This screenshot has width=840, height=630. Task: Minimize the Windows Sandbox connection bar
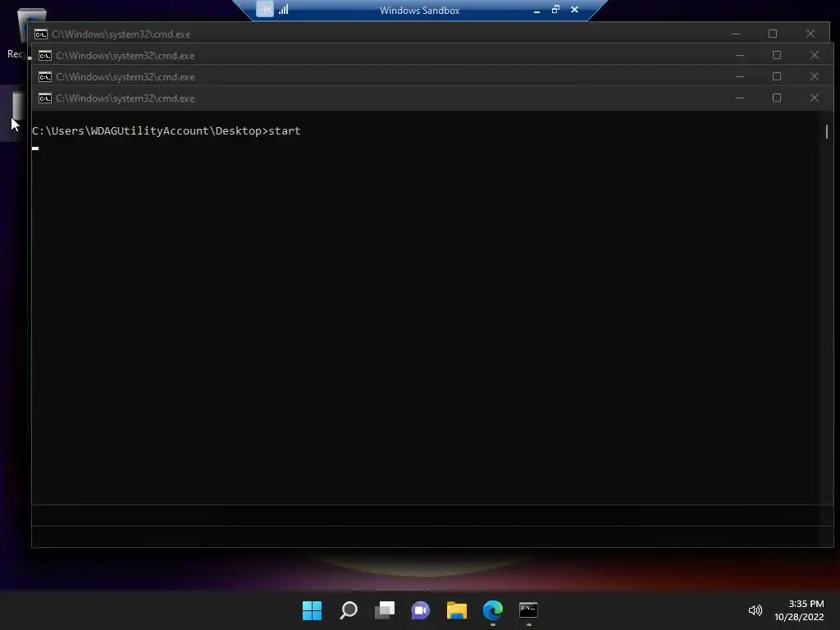tap(536, 10)
